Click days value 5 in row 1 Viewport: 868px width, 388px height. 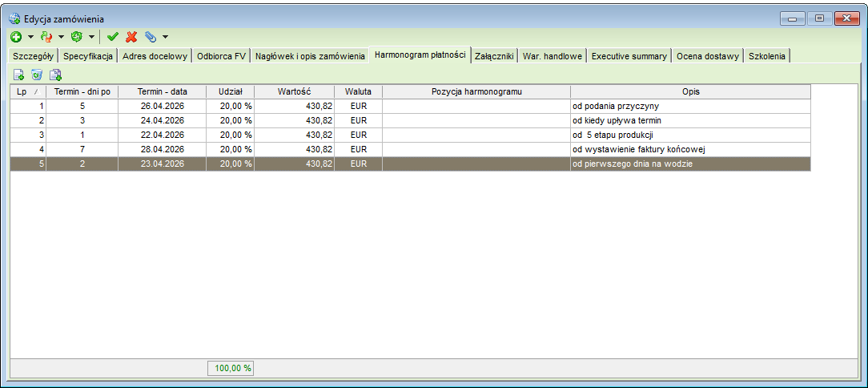click(x=82, y=106)
